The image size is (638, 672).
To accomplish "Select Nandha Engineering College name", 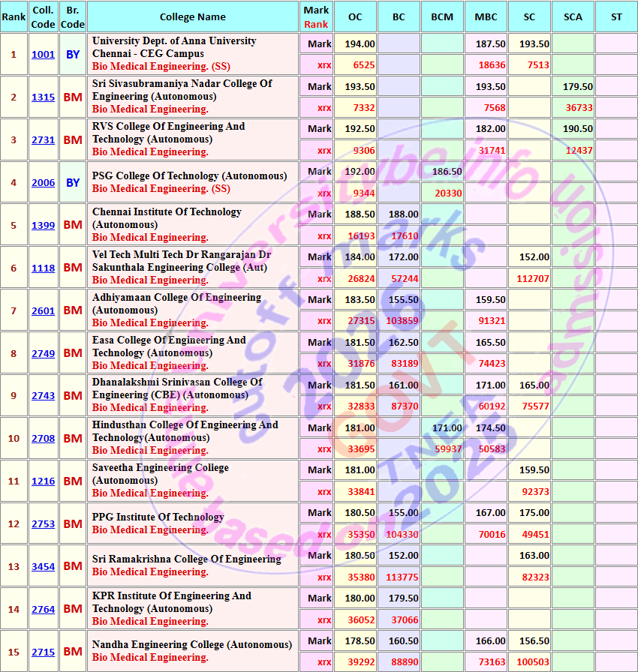I will coord(191,644).
